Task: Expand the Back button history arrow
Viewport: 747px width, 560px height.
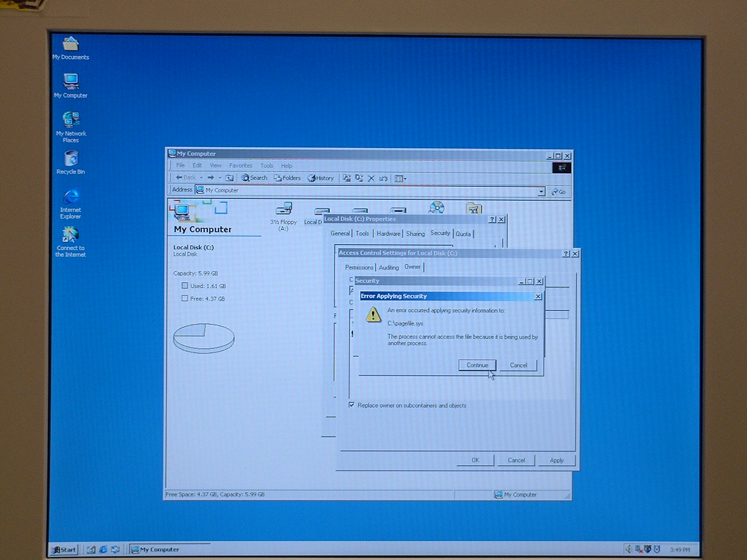Action: [201, 178]
